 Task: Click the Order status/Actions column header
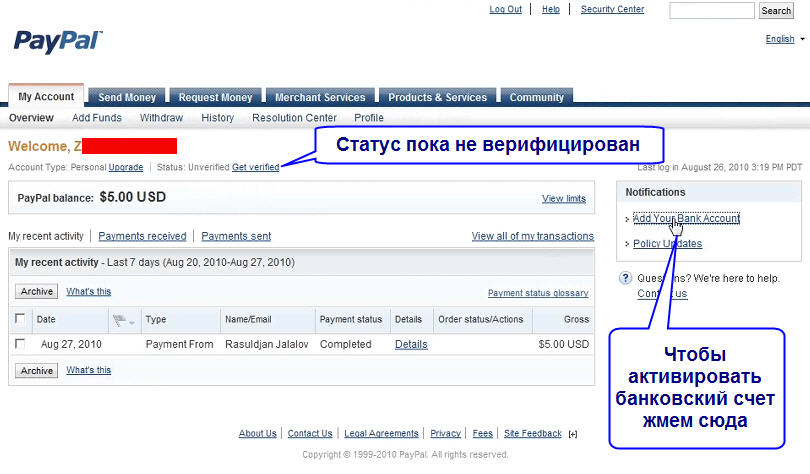point(481,319)
